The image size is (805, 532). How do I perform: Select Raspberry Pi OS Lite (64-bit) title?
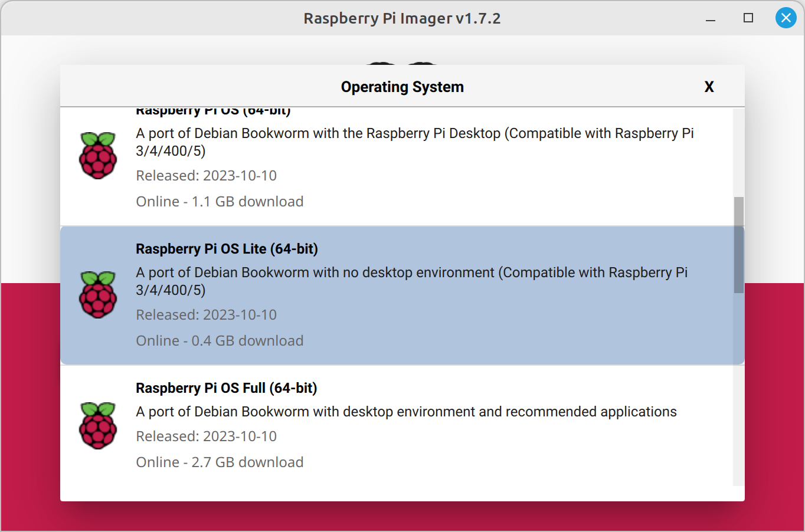(x=227, y=249)
